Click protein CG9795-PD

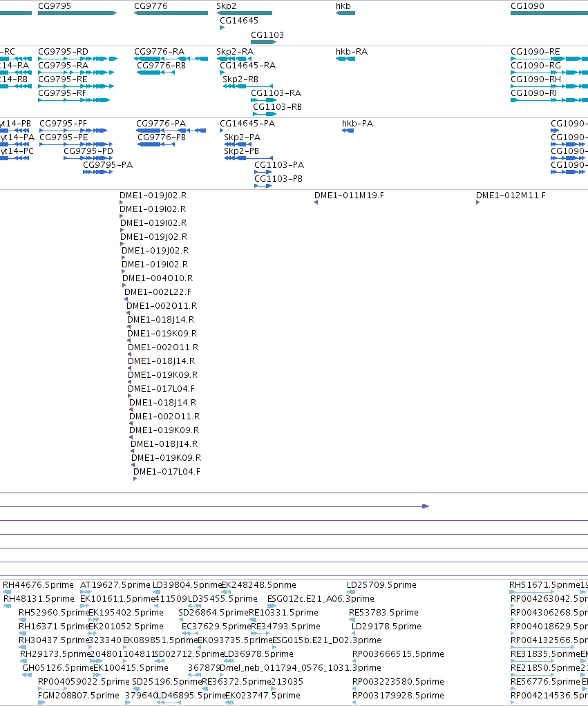click(x=88, y=151)
